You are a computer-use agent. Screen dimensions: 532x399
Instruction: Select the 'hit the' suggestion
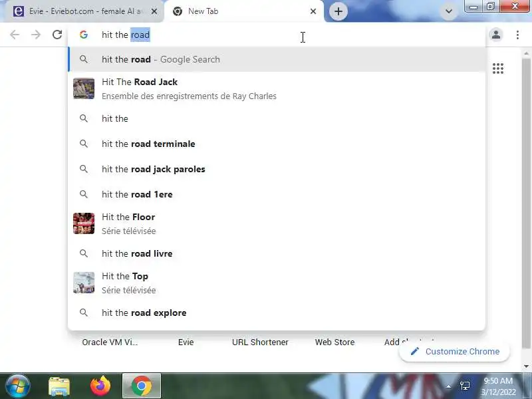(277, 118)
